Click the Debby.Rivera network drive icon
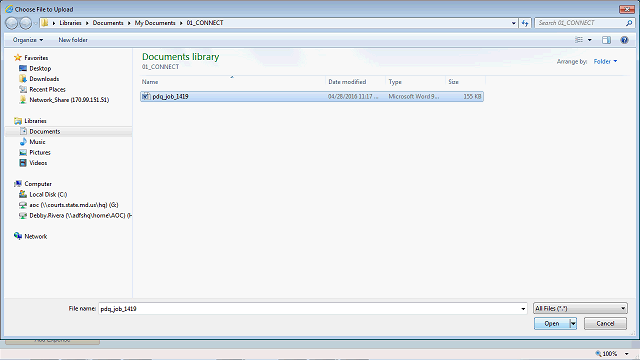 23,216
